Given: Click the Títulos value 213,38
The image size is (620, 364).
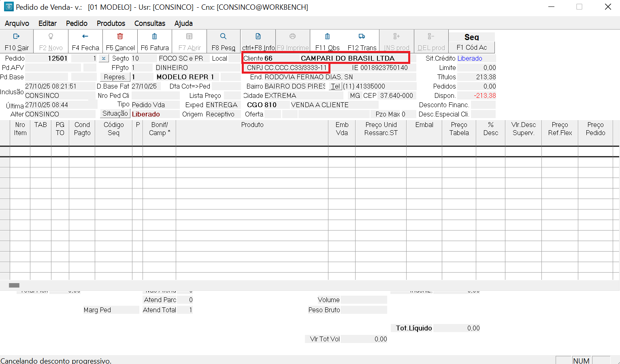Looking at the screenshot, I should pyautogui.click(x=486, y=77).
